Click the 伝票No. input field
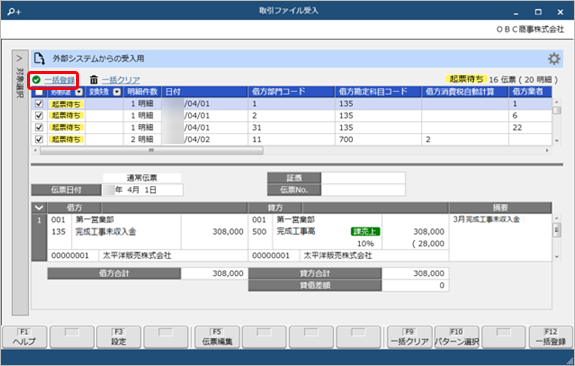The height and width of the screenshot is (366, 575). 363,190
